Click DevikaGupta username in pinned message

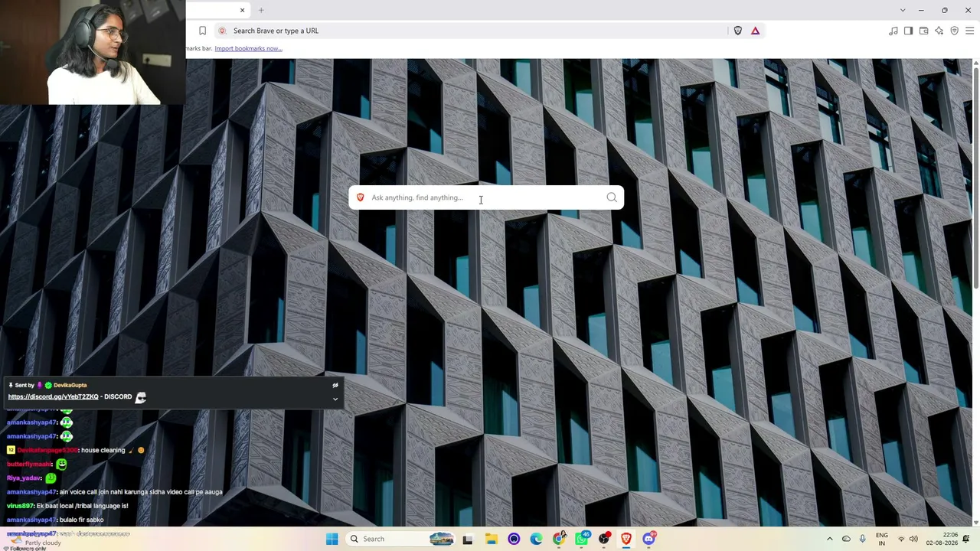coord(70,385)
